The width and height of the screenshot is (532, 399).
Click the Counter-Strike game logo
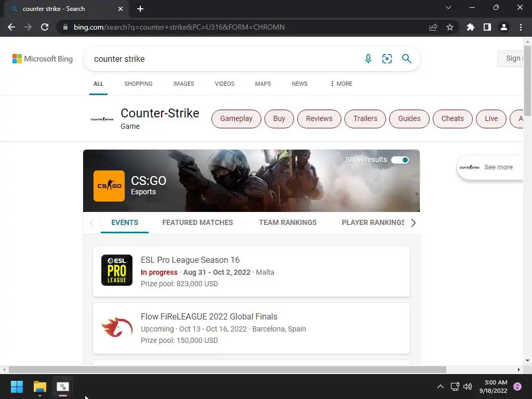pos(102,119)
